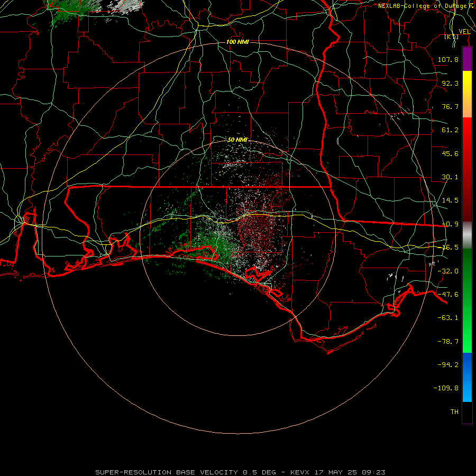
Task: Click the -16.5 legend value
Action: point(450,248)
